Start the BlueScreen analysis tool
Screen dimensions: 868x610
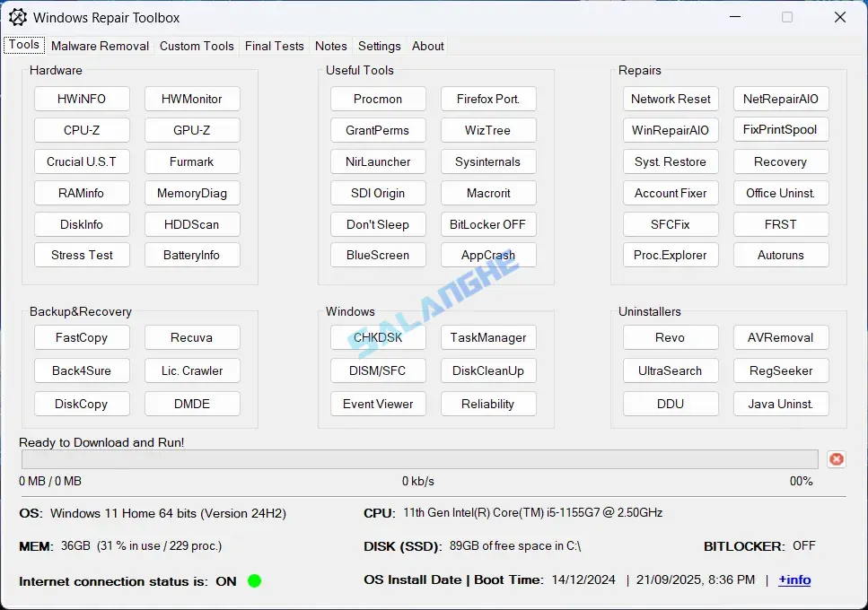point(378,255)
